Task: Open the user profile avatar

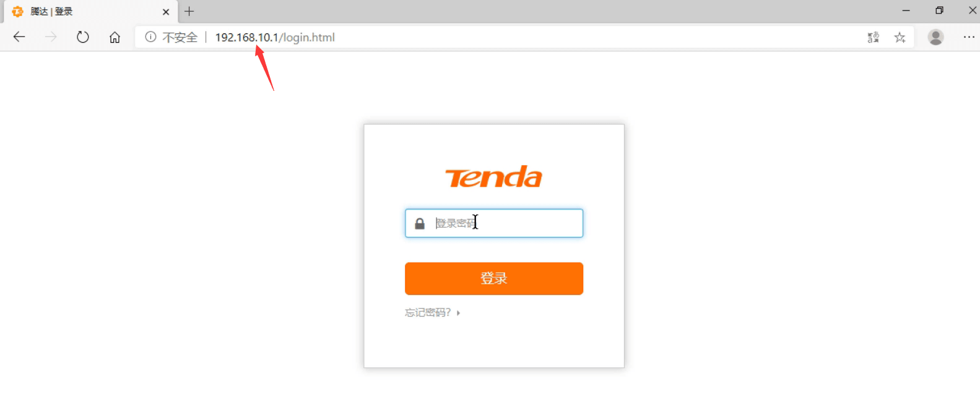Action: pyautogui.click(x=935, y=37)
